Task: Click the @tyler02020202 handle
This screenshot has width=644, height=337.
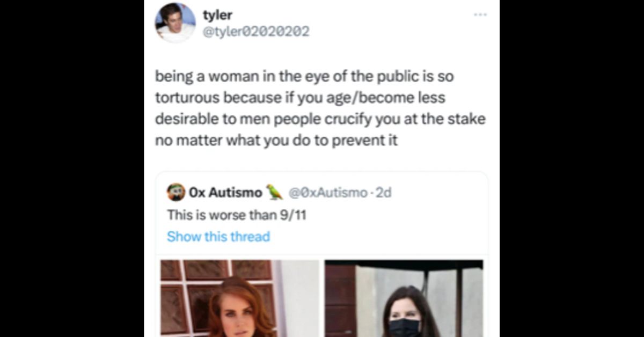Action: [255, 32]
